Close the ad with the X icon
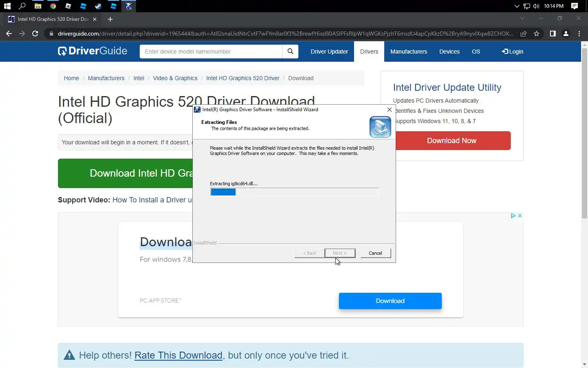The width and height of the screenshot is (588, 368). click(520, 215)
